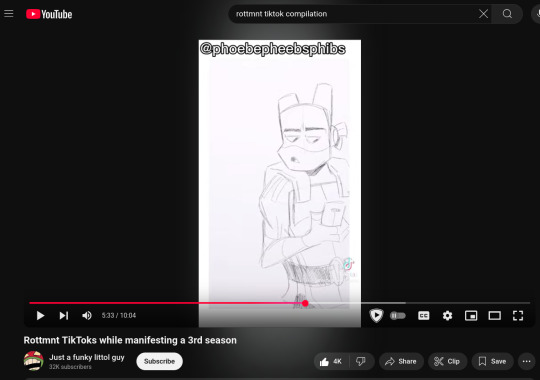Click the shield play extension icon
Viewport: 540px width, 380px height.
376,315
